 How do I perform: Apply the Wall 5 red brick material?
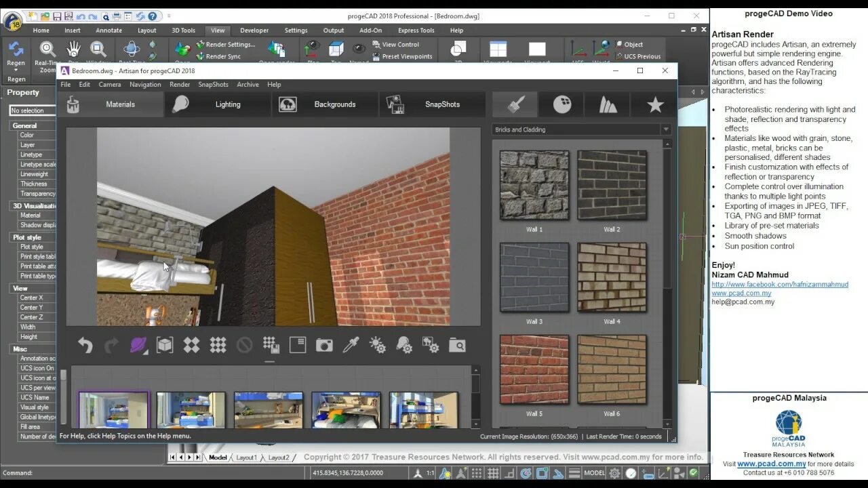coord(534,369)
